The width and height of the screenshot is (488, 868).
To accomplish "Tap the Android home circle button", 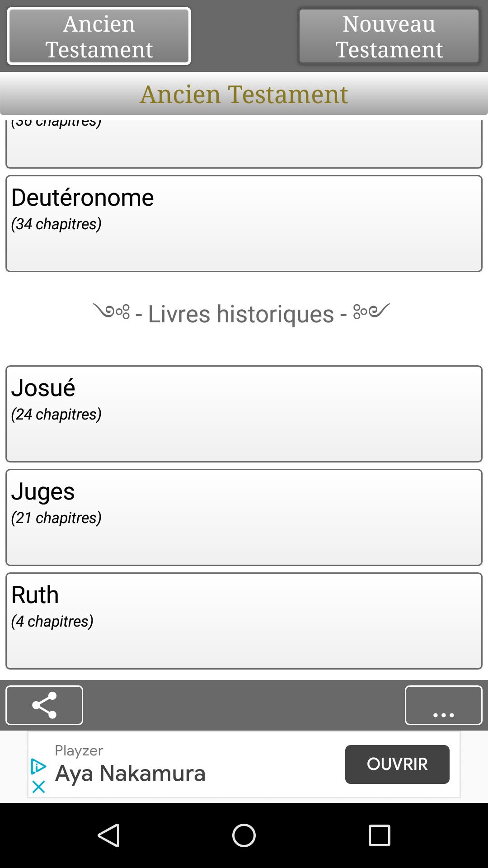I will (x=244, y=835).
